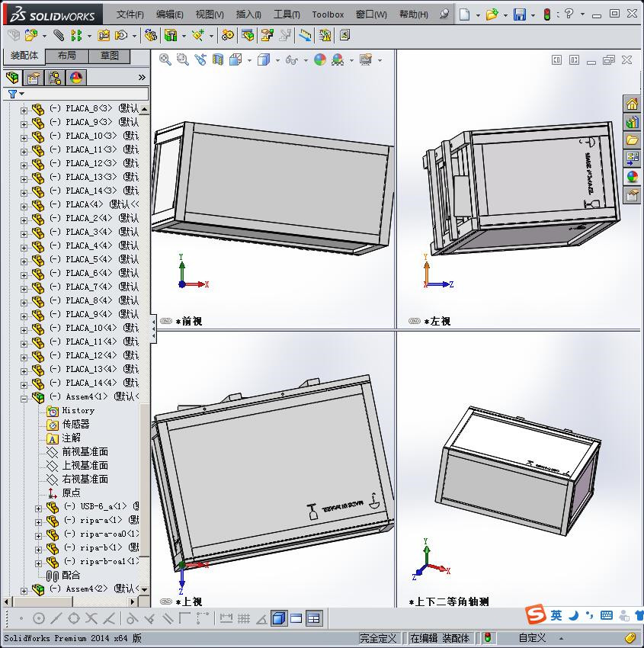Open Hide/Show Items dropdown arrow
Viewport: 644px width, 648px height.
pos(306,60)
